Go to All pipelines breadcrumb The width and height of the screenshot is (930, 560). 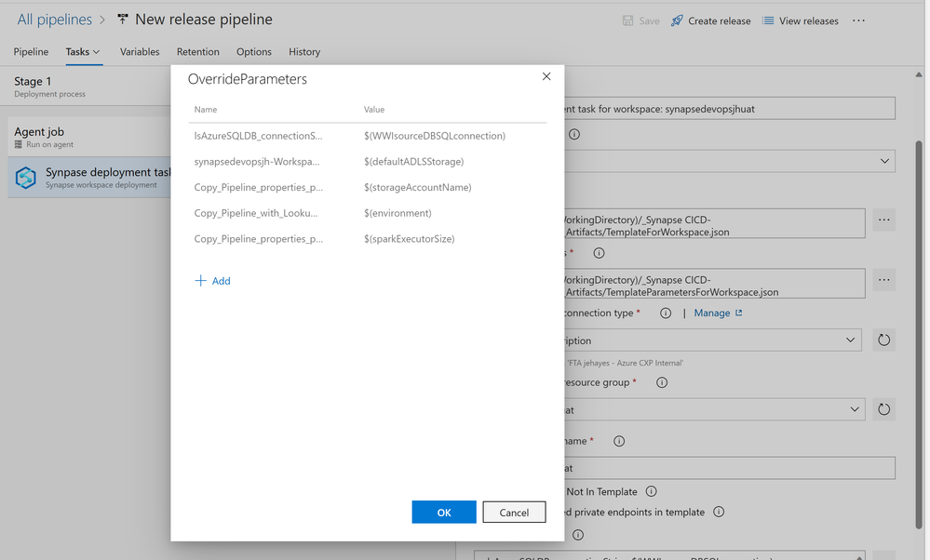point(55,20)
